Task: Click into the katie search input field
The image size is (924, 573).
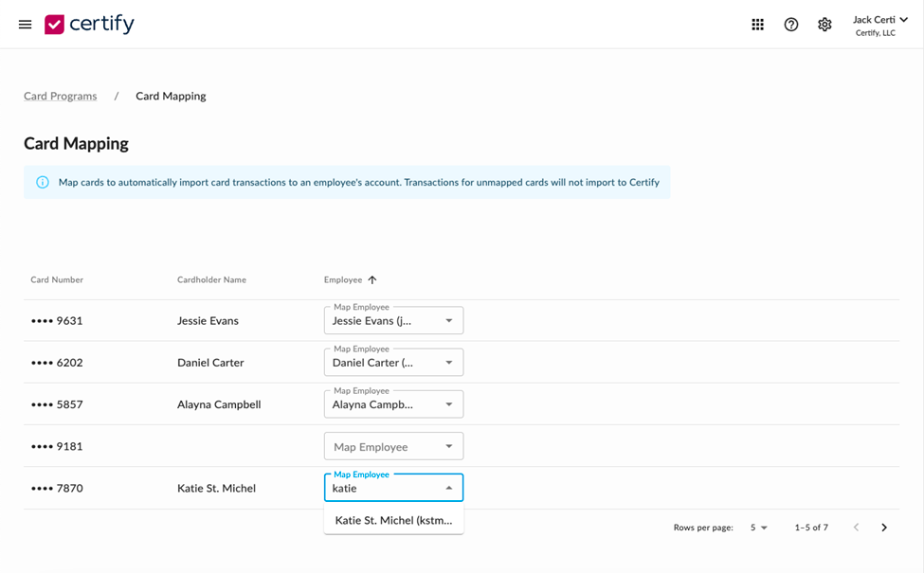Action: coord(383,488)
